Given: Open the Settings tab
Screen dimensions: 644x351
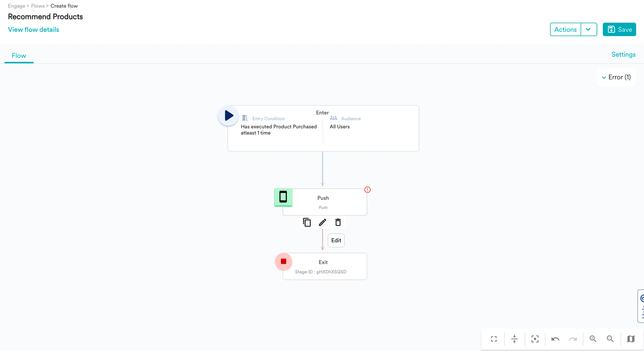Looking at the screenshot, I should (623, 54).
